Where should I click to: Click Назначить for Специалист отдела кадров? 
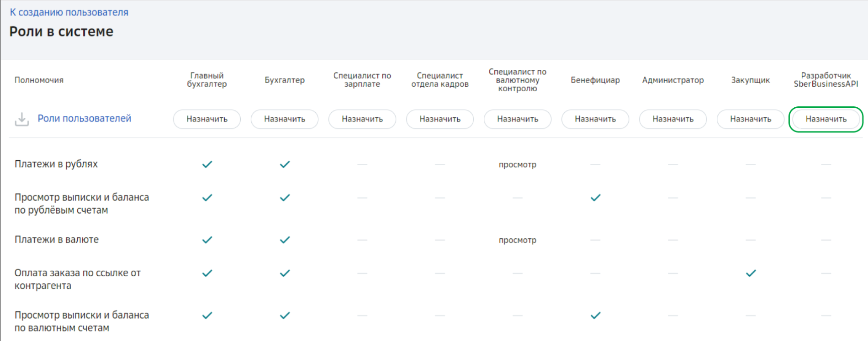click(x=440, y=119)
